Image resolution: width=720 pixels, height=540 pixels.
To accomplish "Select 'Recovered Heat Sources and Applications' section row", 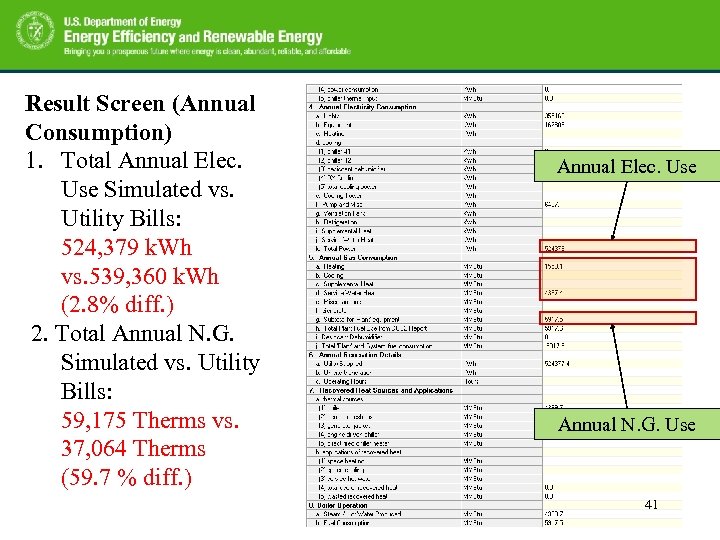I will (x=494, y=390).
